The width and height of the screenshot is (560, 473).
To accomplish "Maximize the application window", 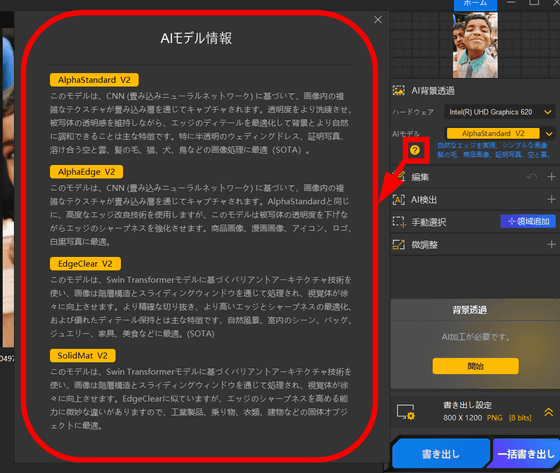I will 534,3.
